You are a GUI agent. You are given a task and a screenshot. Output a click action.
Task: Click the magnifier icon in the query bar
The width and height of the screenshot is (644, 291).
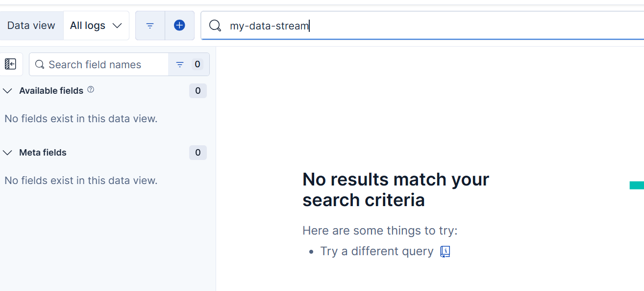point(215,26)
